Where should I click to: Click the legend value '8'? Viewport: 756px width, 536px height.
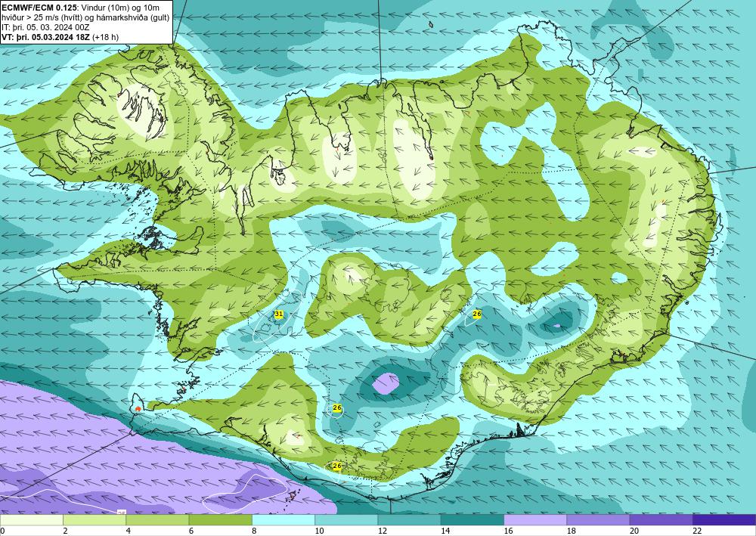[254, 531]
